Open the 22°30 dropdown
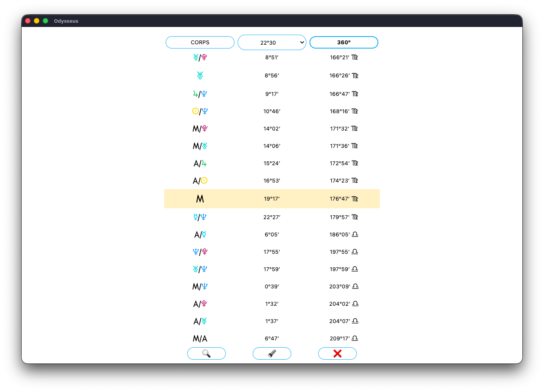Image resolution: width=544 pixels, height=392 pixels. point(272,42)
